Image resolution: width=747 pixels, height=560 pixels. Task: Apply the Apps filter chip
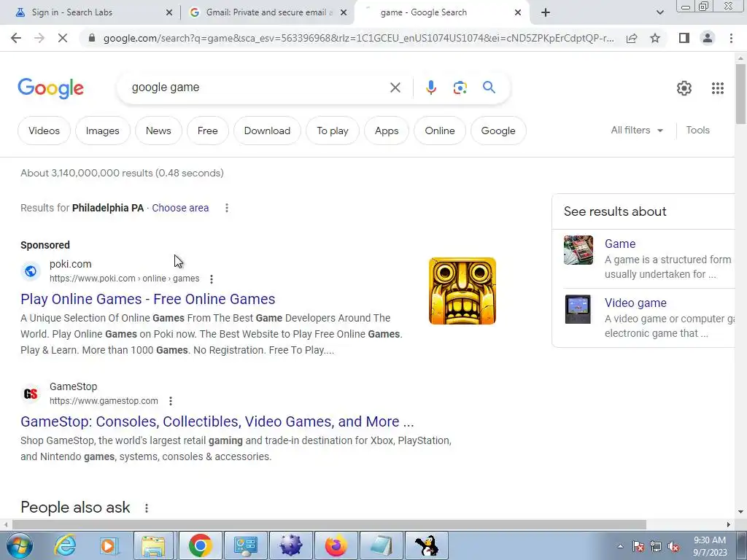tap(387, 131)
